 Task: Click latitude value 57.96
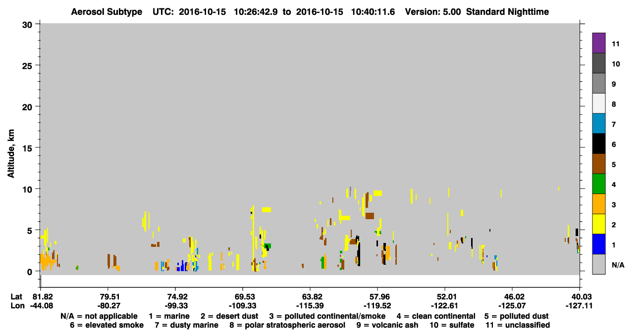[x=377, y=297]
